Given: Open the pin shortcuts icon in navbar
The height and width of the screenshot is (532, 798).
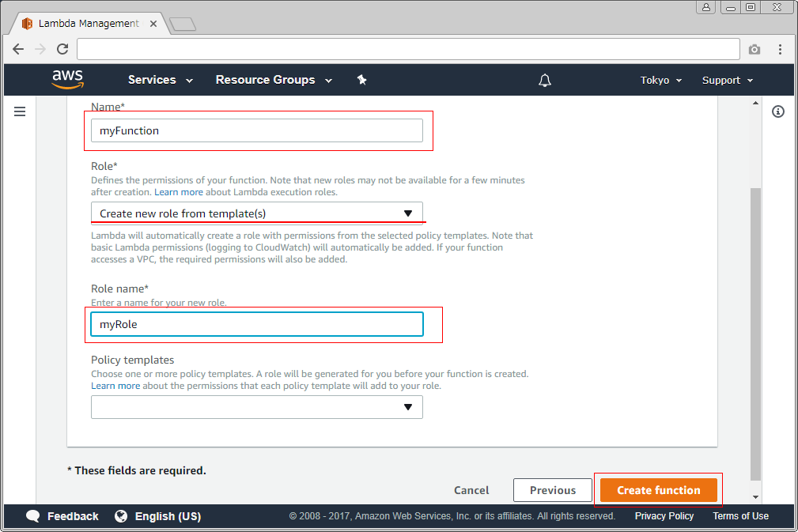Looking at the screenshot, I should [362, 80].
